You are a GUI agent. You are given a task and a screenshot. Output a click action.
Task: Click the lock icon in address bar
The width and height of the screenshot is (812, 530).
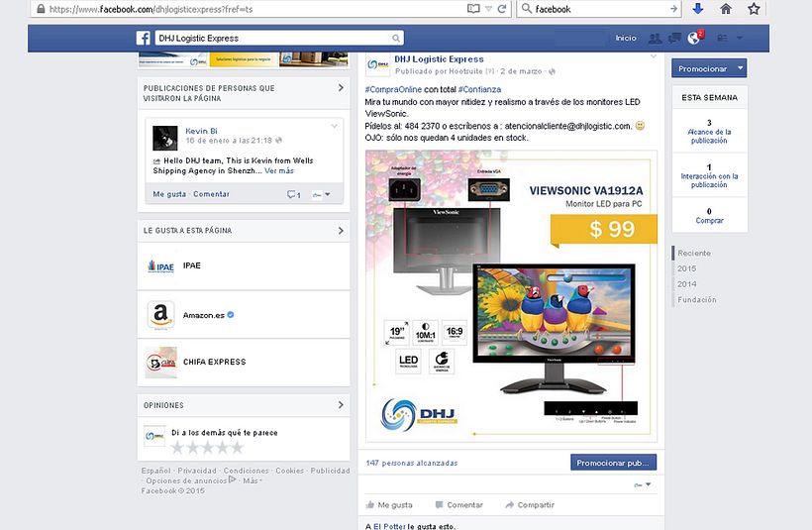click(x=41, y=9)
